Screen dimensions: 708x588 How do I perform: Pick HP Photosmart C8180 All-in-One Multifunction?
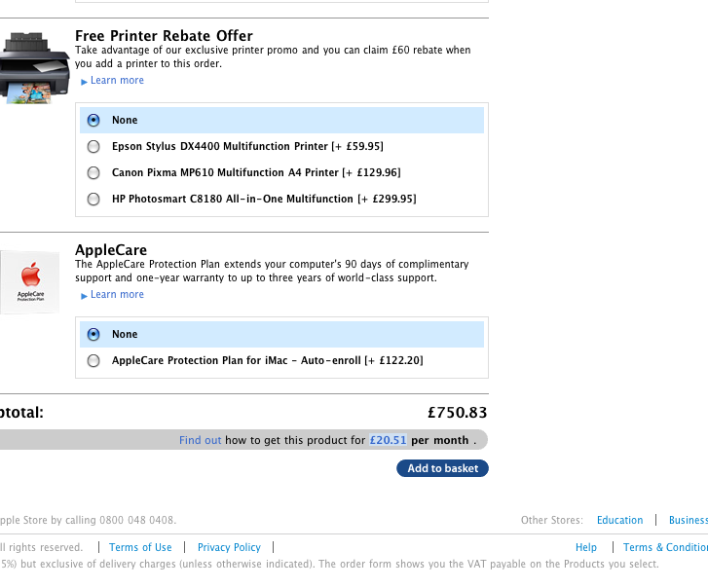[93, 199]
